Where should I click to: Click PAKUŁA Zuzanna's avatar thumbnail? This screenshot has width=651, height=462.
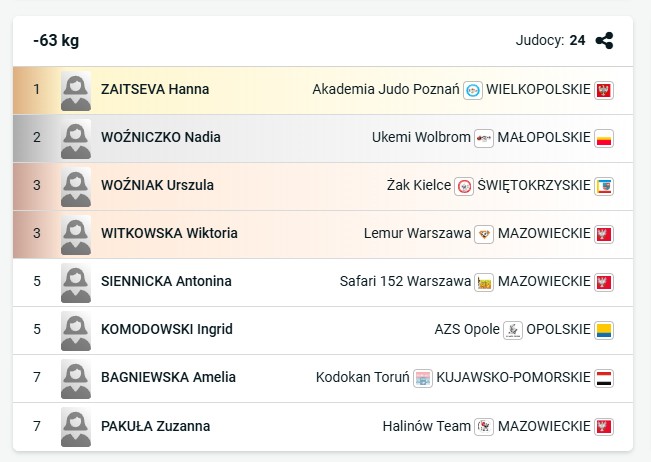pyautogui.click(x=76, y=426)
